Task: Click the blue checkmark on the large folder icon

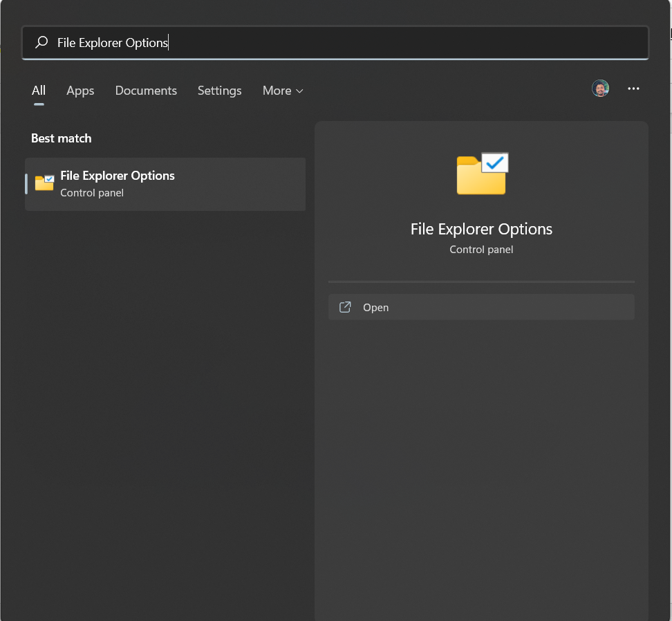Action: pos(495,162)
